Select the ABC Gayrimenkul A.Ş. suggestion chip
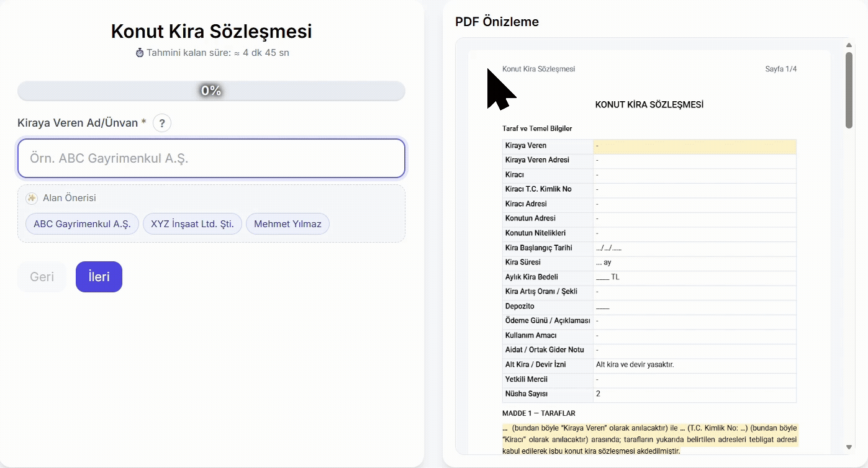This screenshot has height=468, width=868. click(x=82, y=224)
